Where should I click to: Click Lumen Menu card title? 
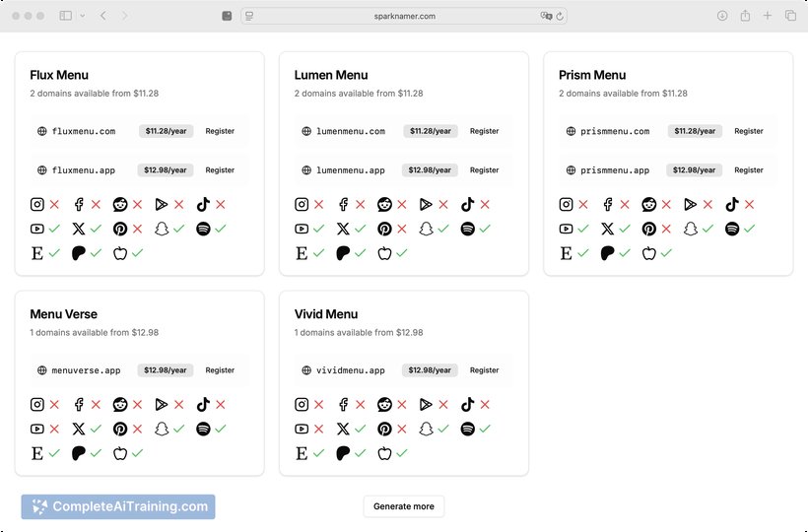coord(331,75)
